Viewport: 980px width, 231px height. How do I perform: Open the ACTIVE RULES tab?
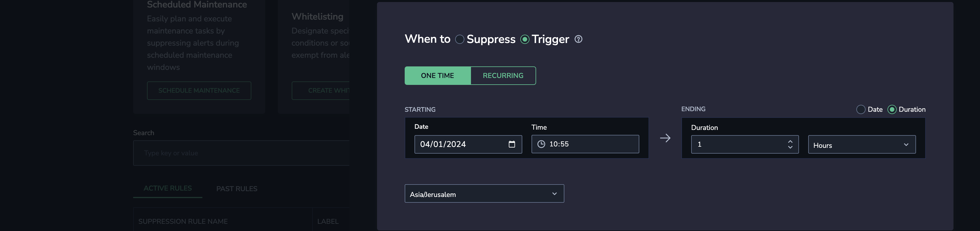167,188
